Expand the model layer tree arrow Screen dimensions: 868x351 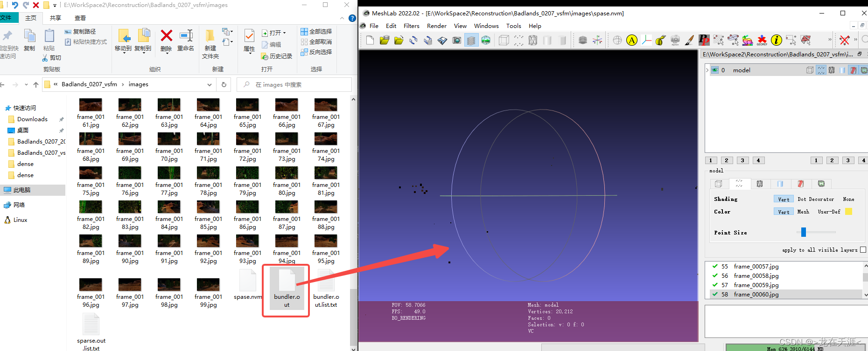tap(707, 70)
